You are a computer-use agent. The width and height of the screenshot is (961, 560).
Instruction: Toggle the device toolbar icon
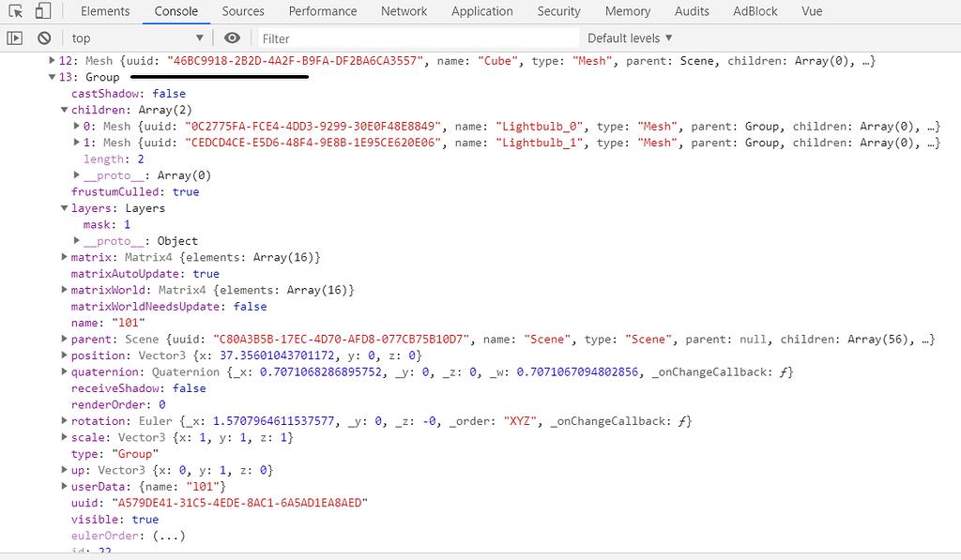click(42, 11)
